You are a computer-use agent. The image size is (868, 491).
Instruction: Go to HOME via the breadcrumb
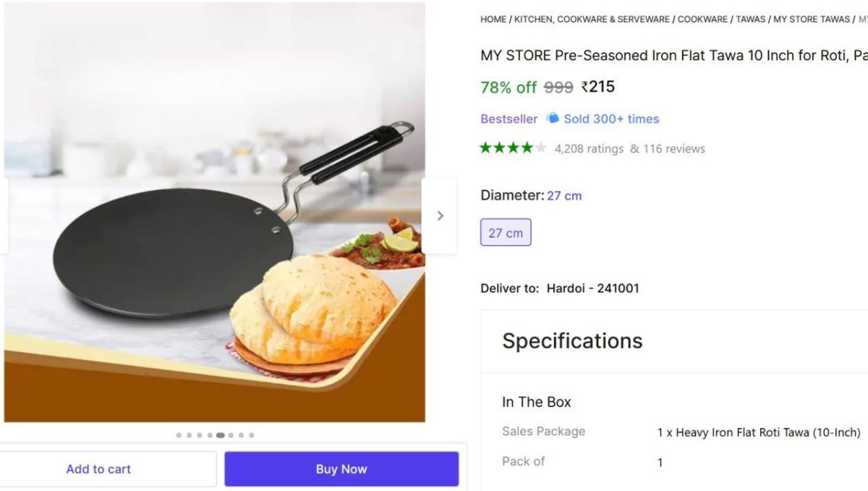coord(493,19)
